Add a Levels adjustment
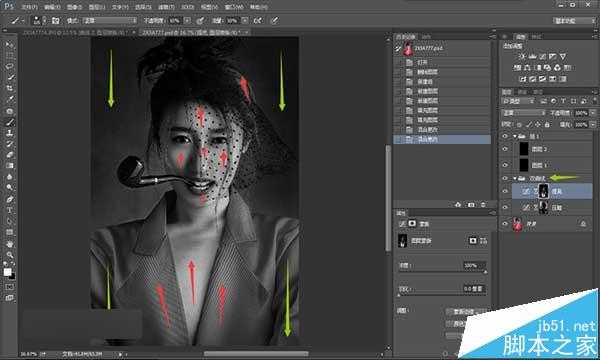The image size is (600, 360). click(x=532, y=56)
